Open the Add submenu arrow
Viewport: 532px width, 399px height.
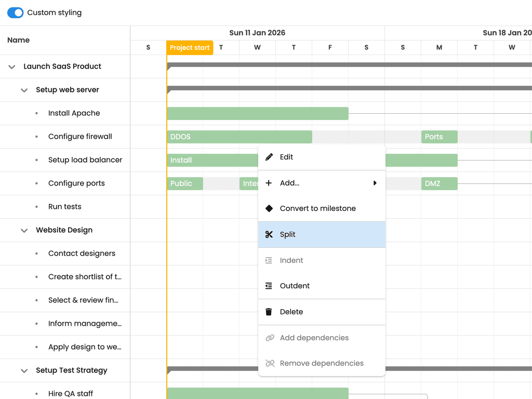click(375, 183)
